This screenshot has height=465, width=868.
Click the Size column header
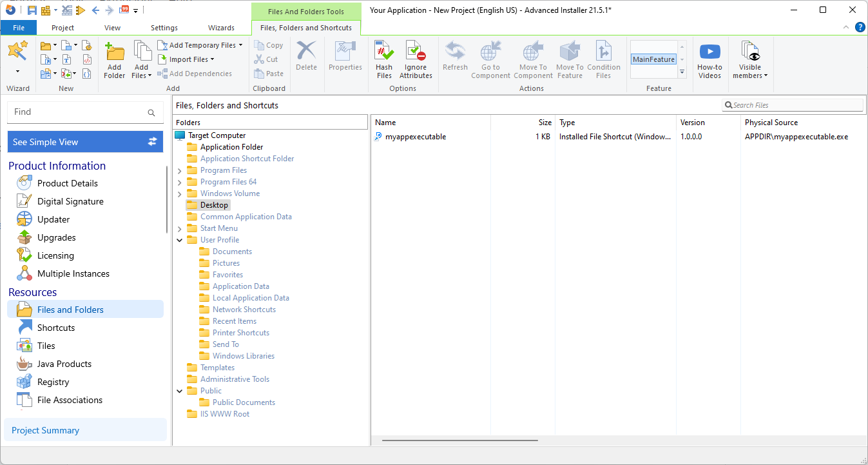(523, 123)
